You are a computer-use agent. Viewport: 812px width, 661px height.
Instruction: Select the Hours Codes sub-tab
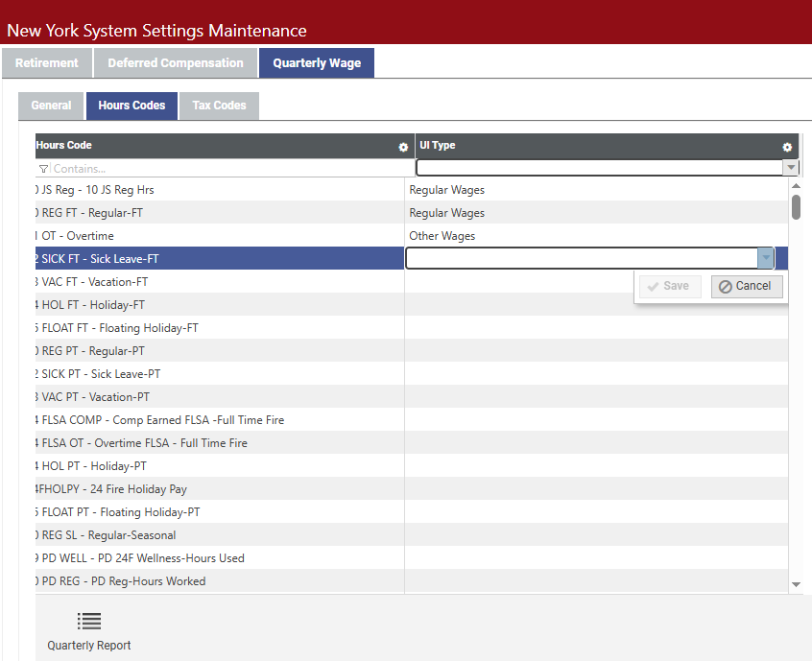click(131, 106)
